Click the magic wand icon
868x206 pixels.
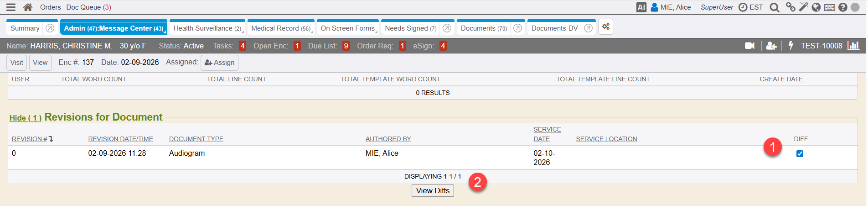[x=803, y=7]
